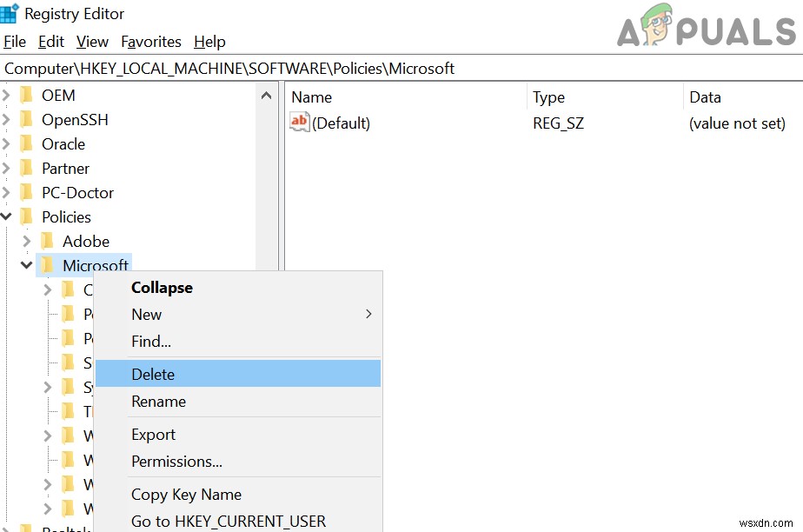Collapse the Policies key chevron

[7, 216]
